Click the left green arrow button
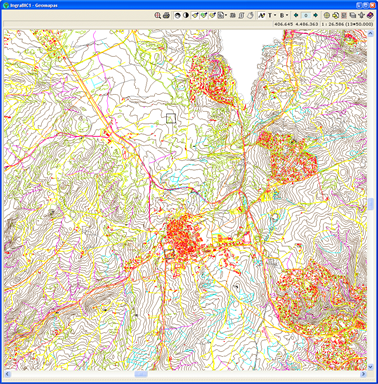378x384 pixels. tap(296, 15)
